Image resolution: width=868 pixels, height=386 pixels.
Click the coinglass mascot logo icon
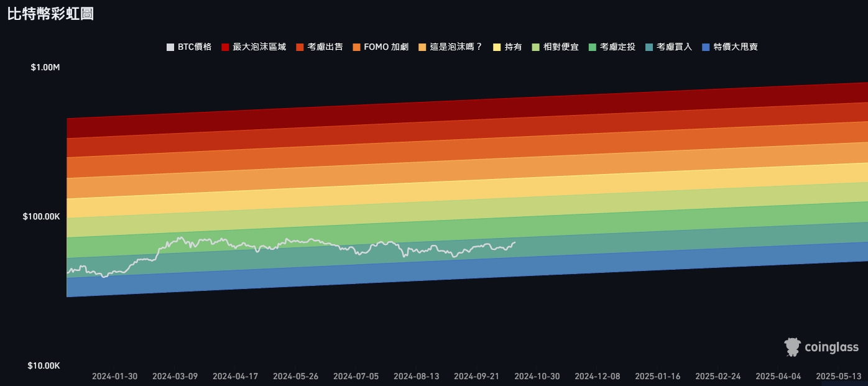(x=792, y=347)
